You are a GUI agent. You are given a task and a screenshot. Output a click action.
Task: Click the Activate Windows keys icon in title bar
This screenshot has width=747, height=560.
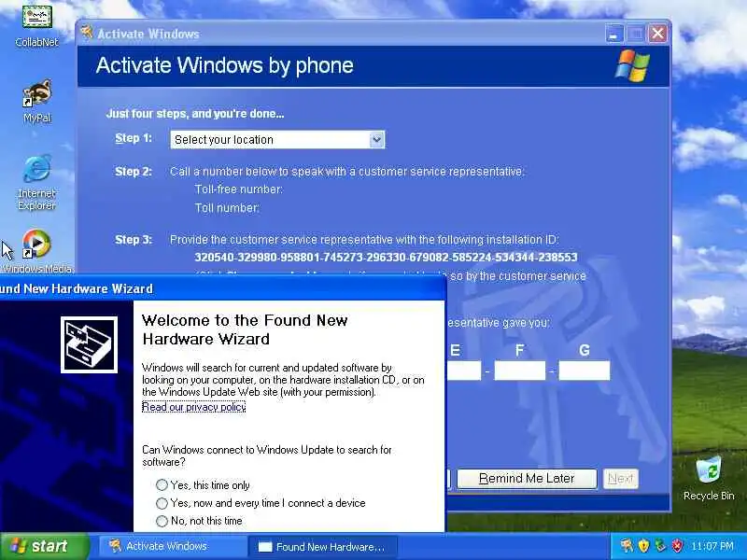[87, 33]
